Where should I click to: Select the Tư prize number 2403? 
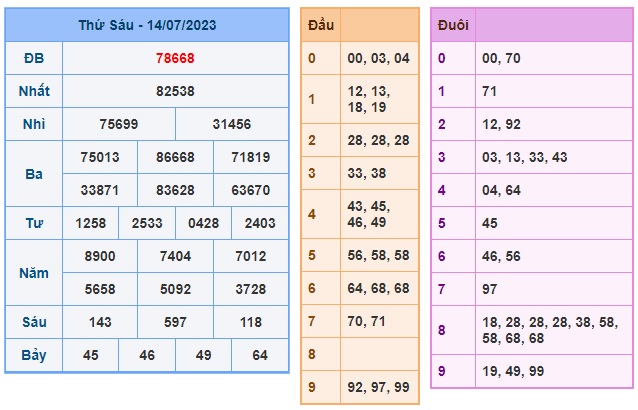pyautogui.click(x=260, y=223)
